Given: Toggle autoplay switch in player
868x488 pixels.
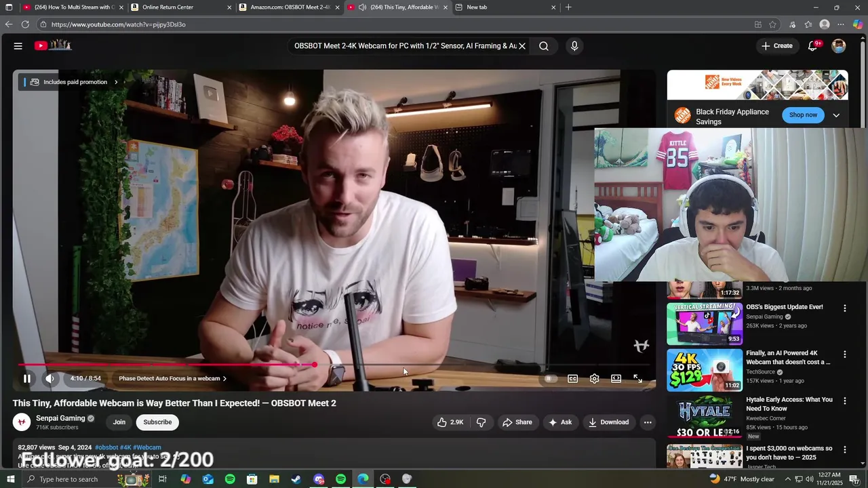Looking at the screenshot, I should point(550,379).
